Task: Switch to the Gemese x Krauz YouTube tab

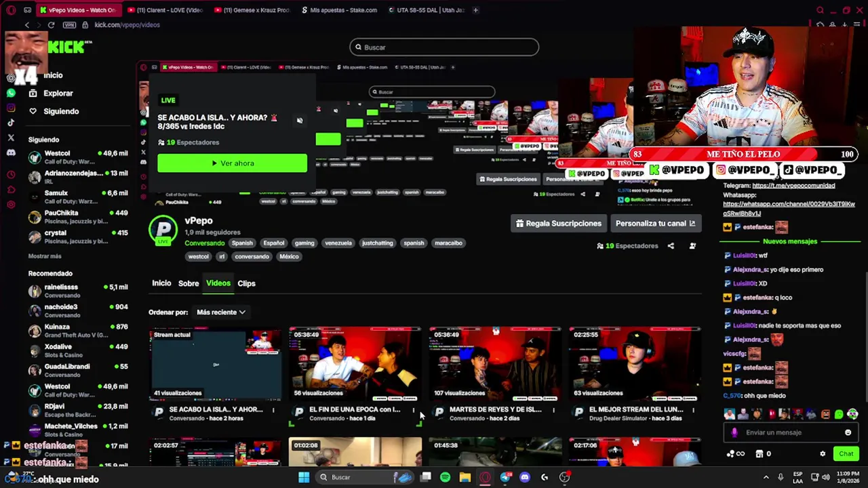Action: (252, 10)
